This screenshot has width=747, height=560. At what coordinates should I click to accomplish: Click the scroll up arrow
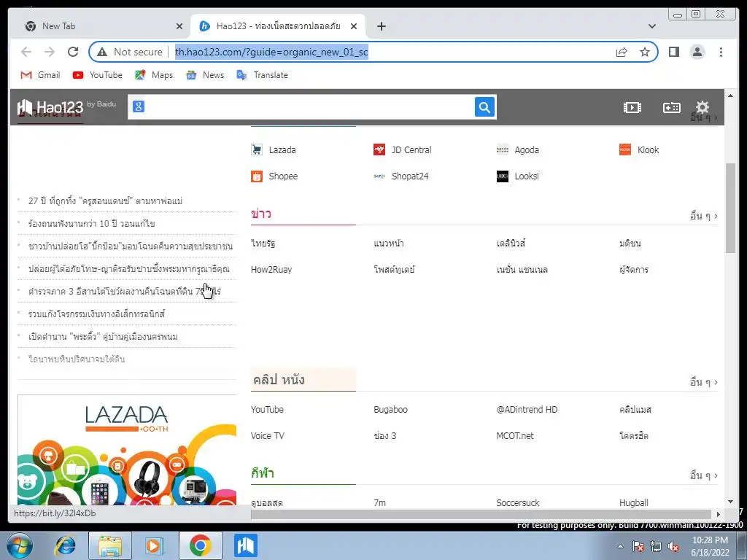730,96
